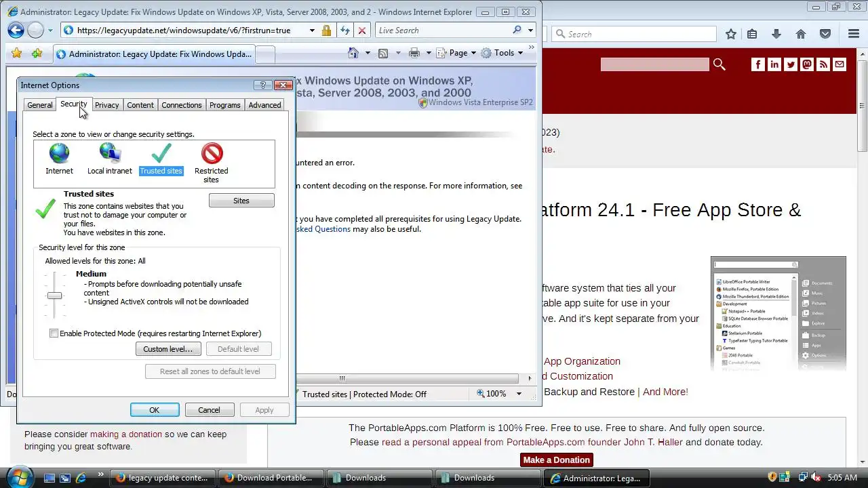Viewport: 868px width, 488px height.
Task: Click OK in Internet Options
Action: coord(155,410)
